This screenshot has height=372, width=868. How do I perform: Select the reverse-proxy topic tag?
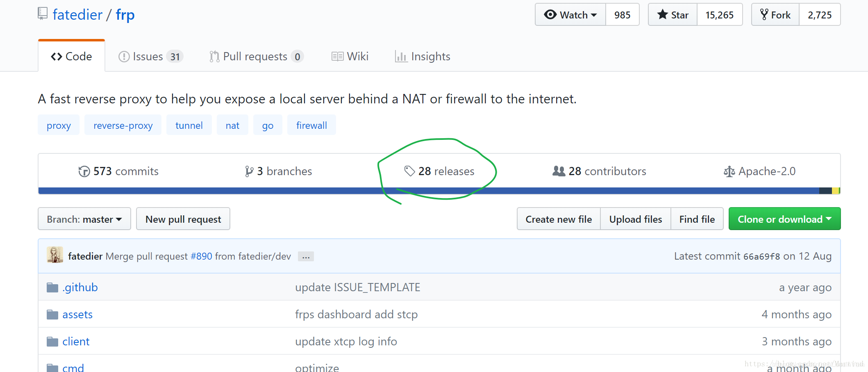coord(123,125)
